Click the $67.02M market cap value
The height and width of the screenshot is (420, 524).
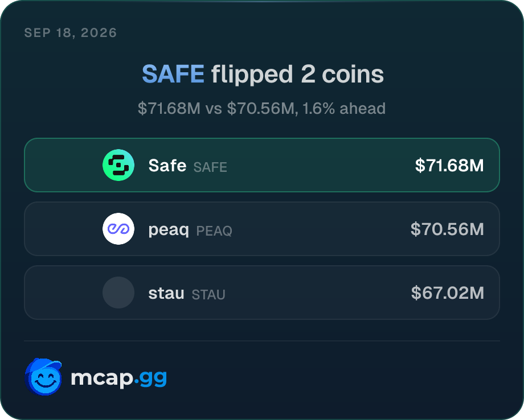(x=448, y=293)
